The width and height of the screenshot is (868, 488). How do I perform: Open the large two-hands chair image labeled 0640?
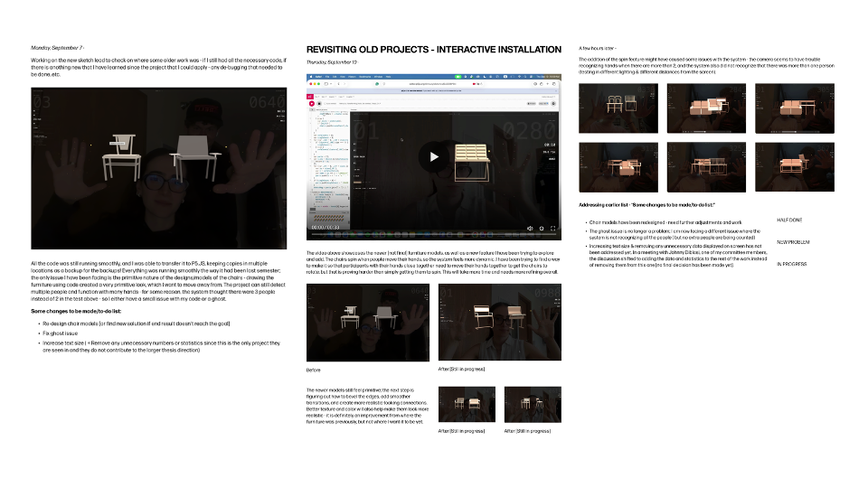159,168
